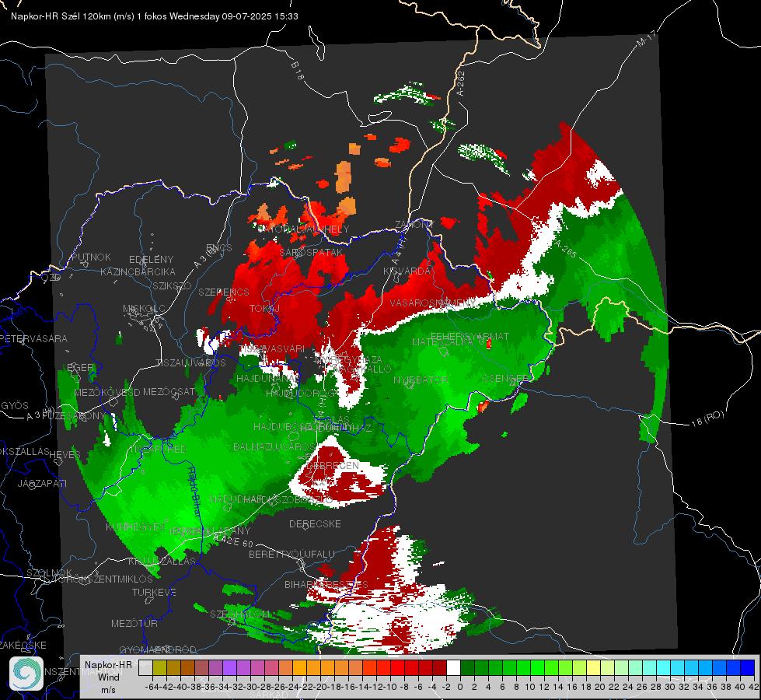Screen dimensions: 761x700
Task: Click the blue Hajdú-Bihar county label
Action: click(194, 492)
